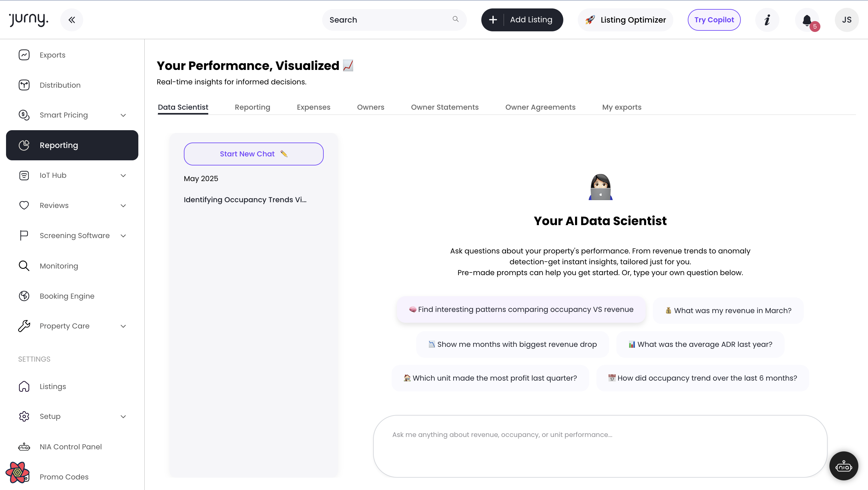868x490 pixels.
Task: Open the Booking Engine section
Action: (67, 296)
